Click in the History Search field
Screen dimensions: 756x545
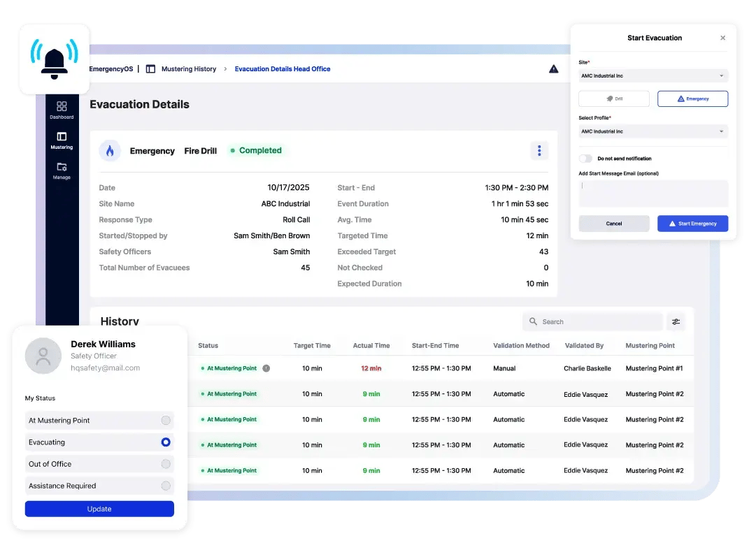[x=592, y=322]
